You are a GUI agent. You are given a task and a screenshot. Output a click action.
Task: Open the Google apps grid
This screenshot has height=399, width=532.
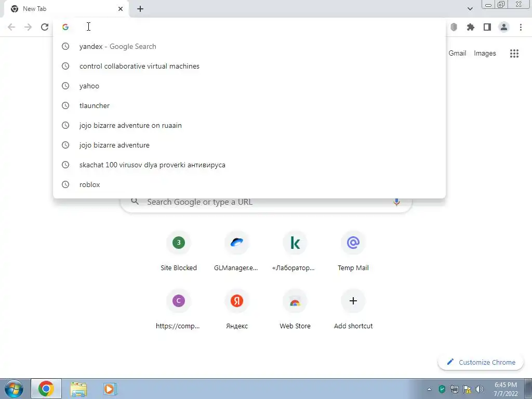click(514, 54)
